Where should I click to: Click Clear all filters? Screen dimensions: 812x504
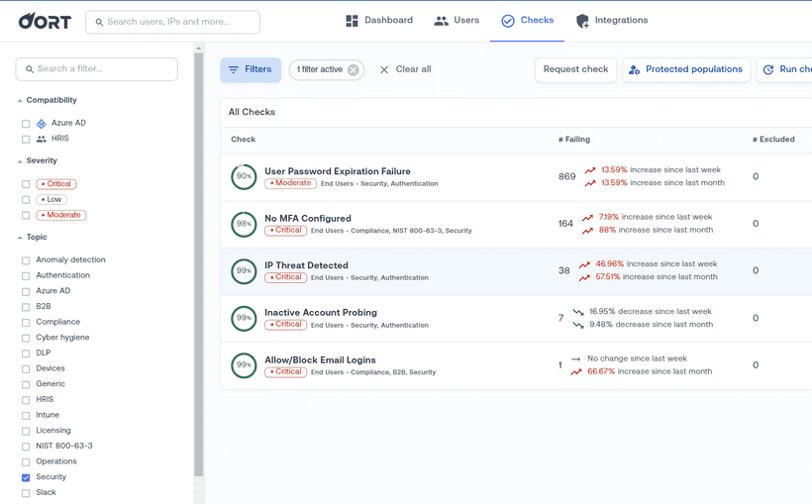(x=405, y=70)
